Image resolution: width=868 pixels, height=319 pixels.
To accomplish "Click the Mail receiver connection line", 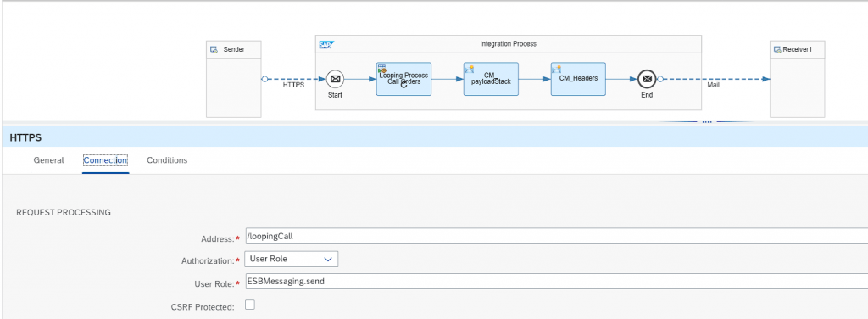I will (714, 79).
